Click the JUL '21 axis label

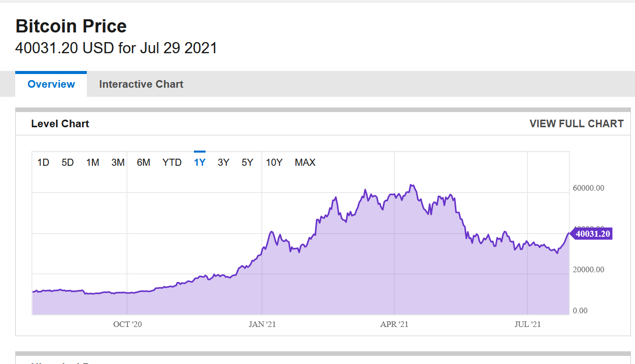(528, 324)
